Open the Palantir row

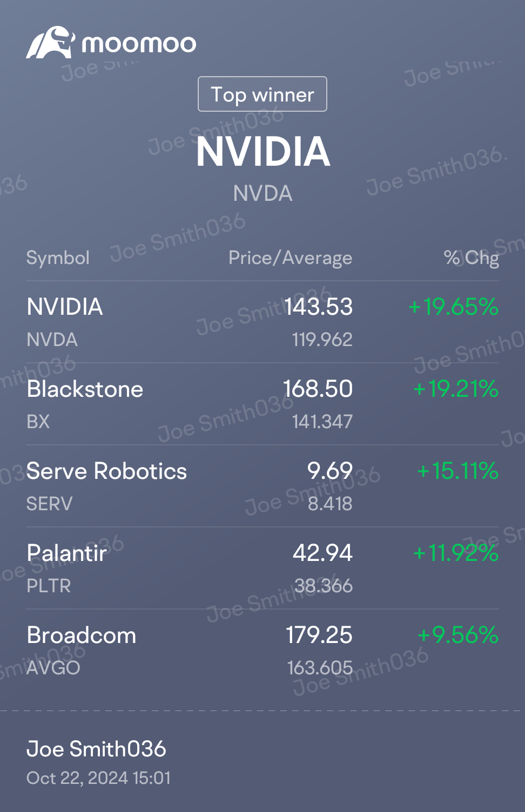pyautogui.click(x=262, y=569)
